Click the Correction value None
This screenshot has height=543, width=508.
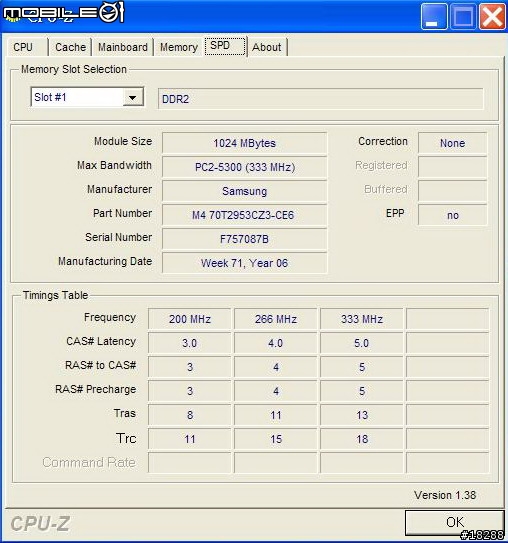point(452,143)
